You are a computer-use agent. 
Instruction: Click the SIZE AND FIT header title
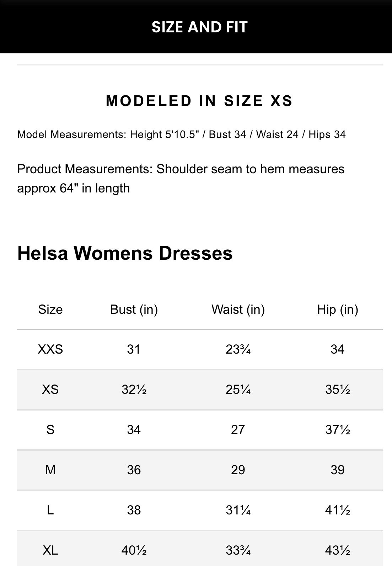199,27
